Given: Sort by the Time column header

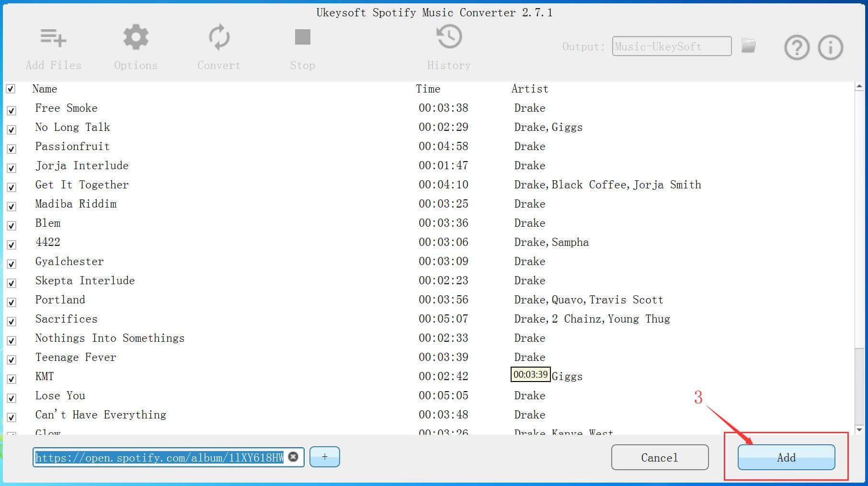Looking at the screenshot, I should (x=428, y=89).
